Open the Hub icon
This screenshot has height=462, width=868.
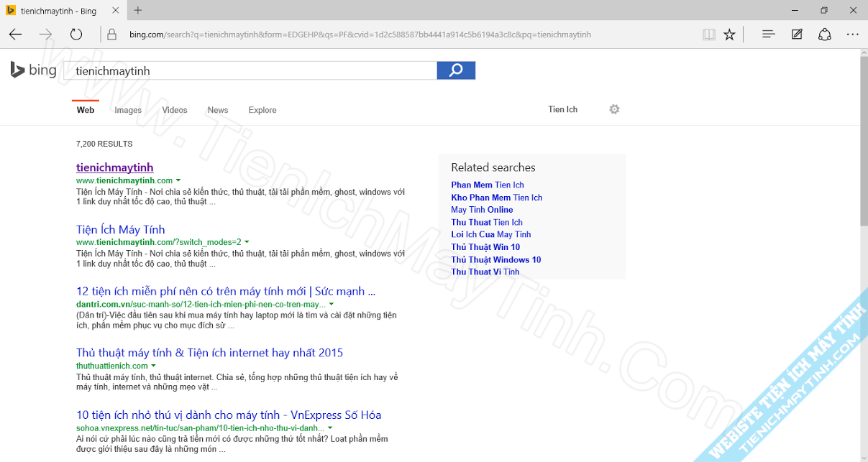pyautogui.click(x=768, y=34)
